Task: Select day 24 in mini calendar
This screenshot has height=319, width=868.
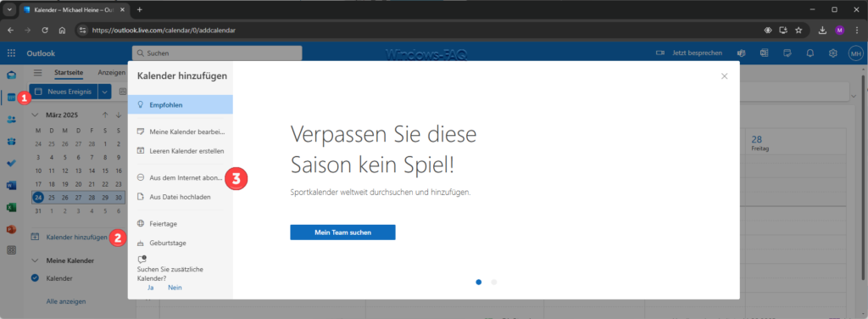Action: tap(37, 198)
